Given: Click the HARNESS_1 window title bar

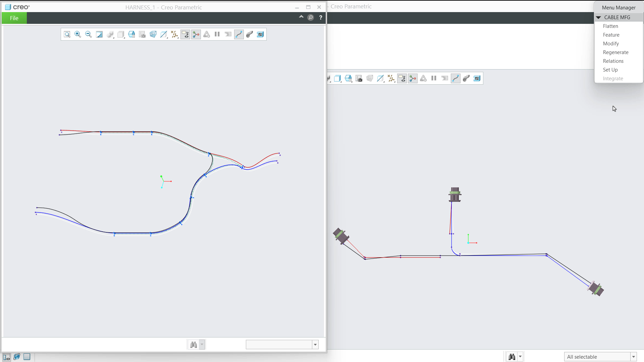Looking at the screenshot, I should (x=164, y=7).
